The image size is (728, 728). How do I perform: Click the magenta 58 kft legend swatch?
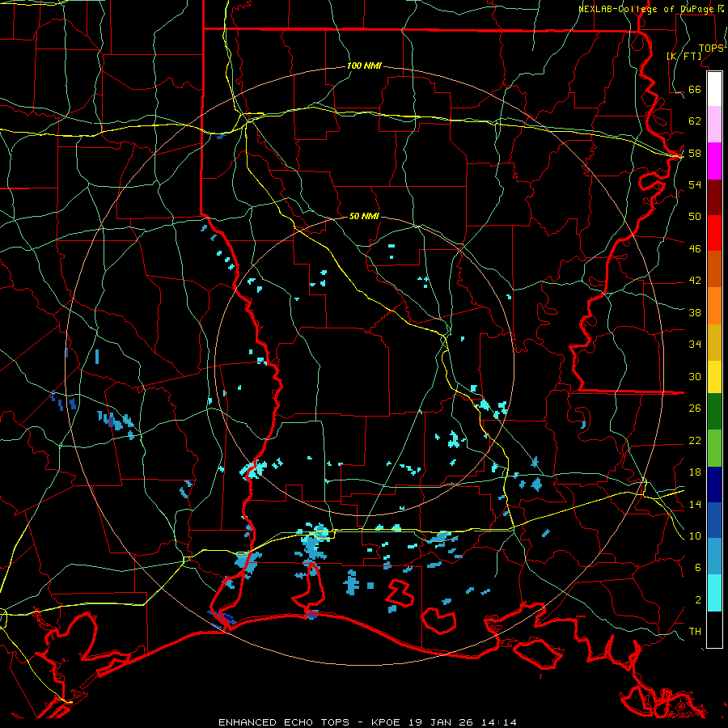pyautogui.click(x=714, y=161)
